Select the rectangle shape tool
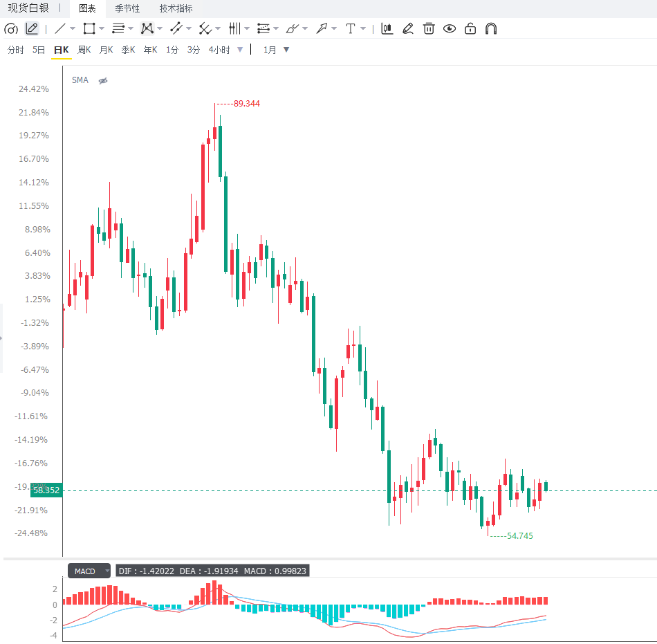Screen dimensions: 657x644 [89, 28]
